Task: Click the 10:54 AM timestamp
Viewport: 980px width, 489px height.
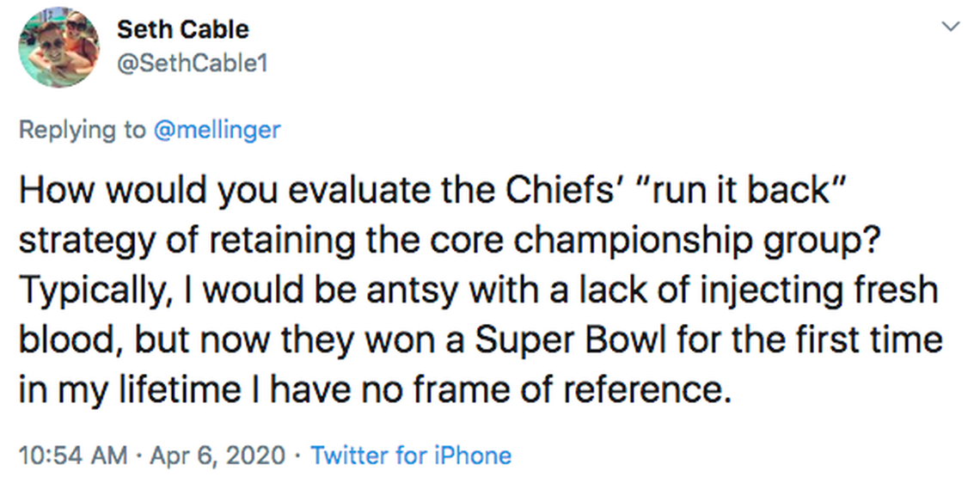Action: click(72, 455)
